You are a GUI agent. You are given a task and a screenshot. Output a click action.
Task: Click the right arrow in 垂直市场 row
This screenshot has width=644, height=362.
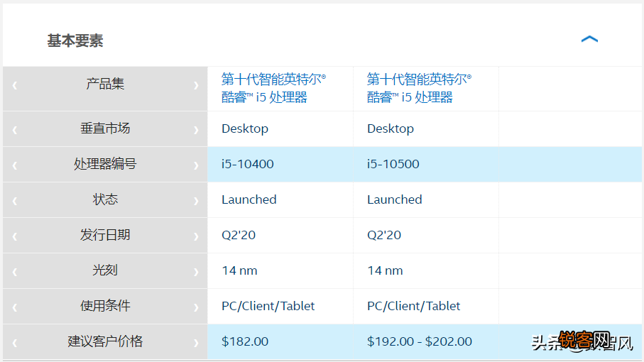pyautogui.click(x=196, y=130)
